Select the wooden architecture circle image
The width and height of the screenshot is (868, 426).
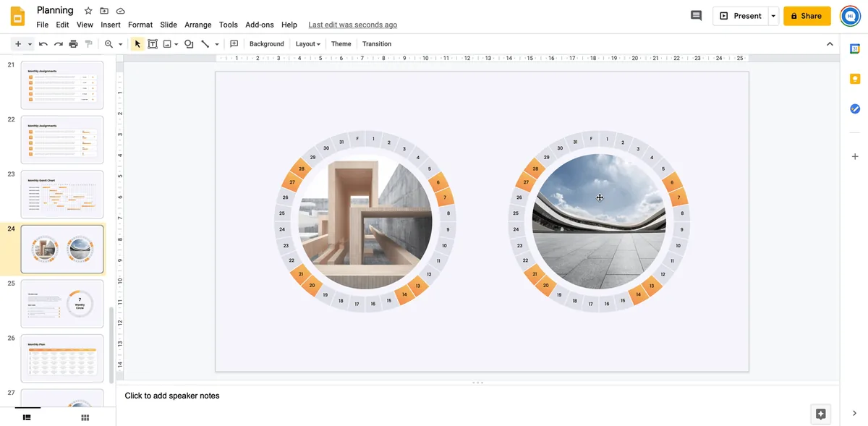tap(365, 222)
